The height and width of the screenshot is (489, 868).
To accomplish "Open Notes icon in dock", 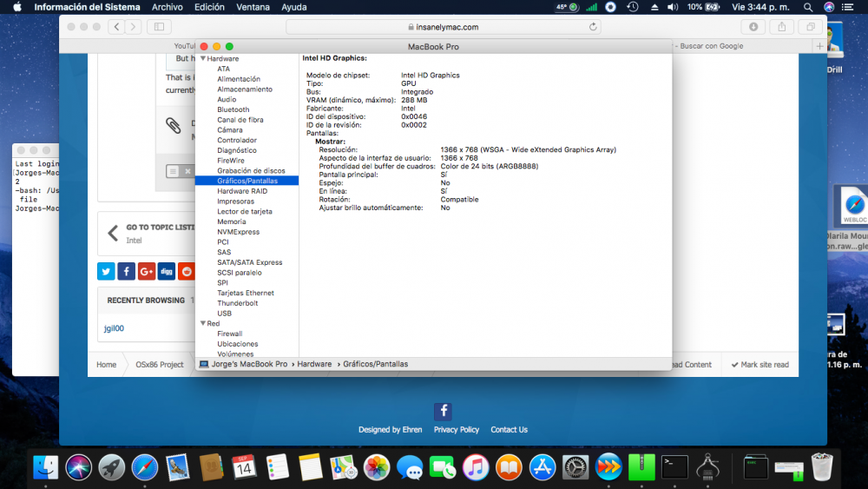I will (x=310, y=466).
